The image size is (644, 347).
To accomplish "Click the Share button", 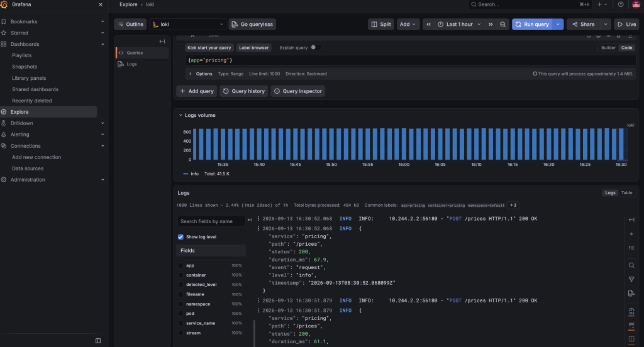I will 584,25.
